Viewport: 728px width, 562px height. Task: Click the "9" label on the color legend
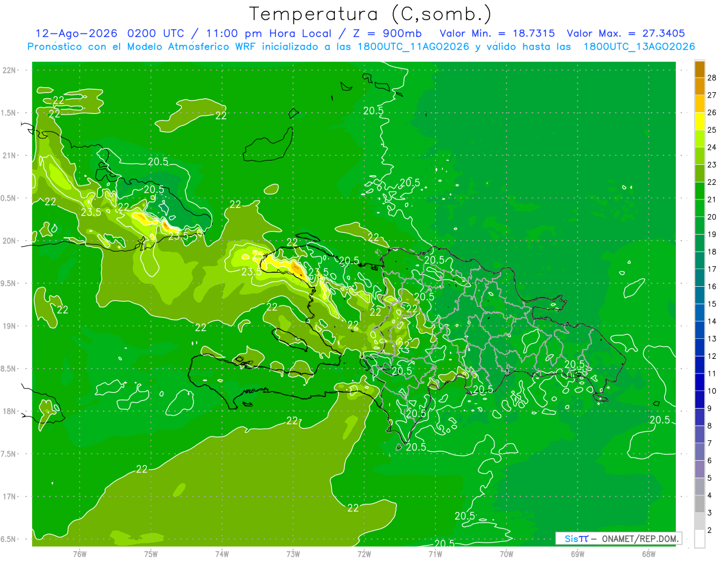[x=710, y=409]
